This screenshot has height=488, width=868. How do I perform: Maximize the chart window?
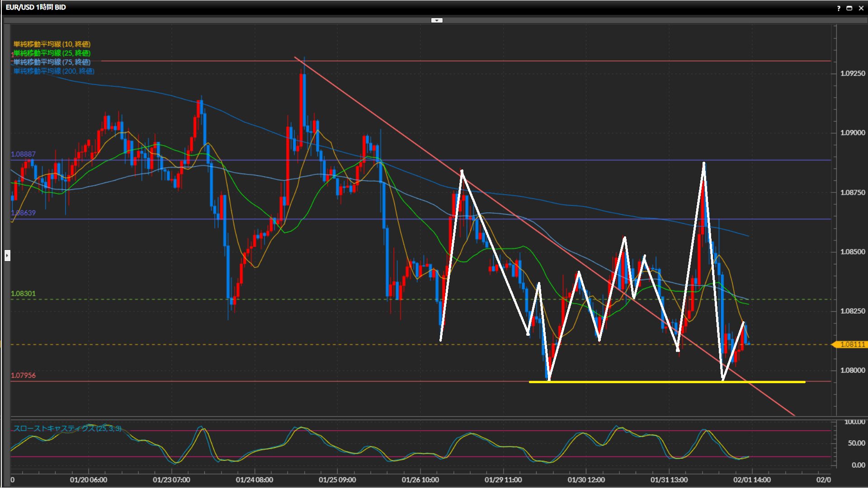(849, 8)
